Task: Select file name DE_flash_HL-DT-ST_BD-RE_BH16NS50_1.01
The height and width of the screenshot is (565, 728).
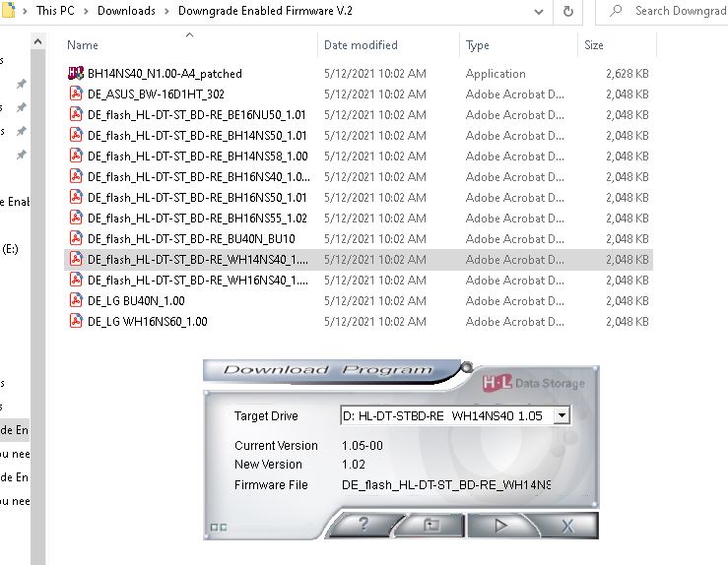Action: [x=197, y=197]
